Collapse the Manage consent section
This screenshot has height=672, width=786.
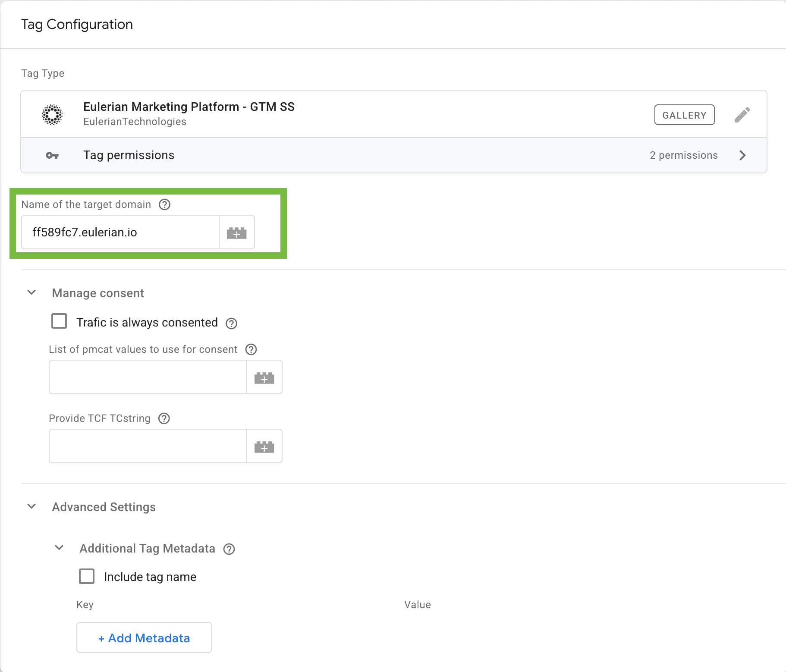click(x=31, y=292)
